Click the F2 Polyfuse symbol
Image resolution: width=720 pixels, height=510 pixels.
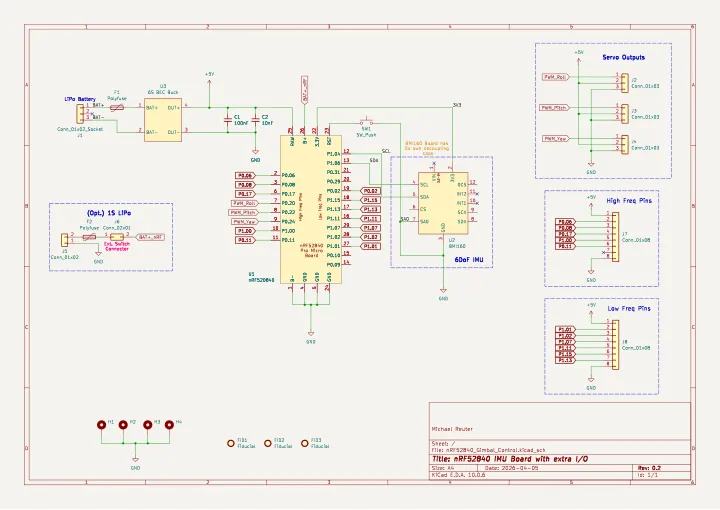(89, 237)
